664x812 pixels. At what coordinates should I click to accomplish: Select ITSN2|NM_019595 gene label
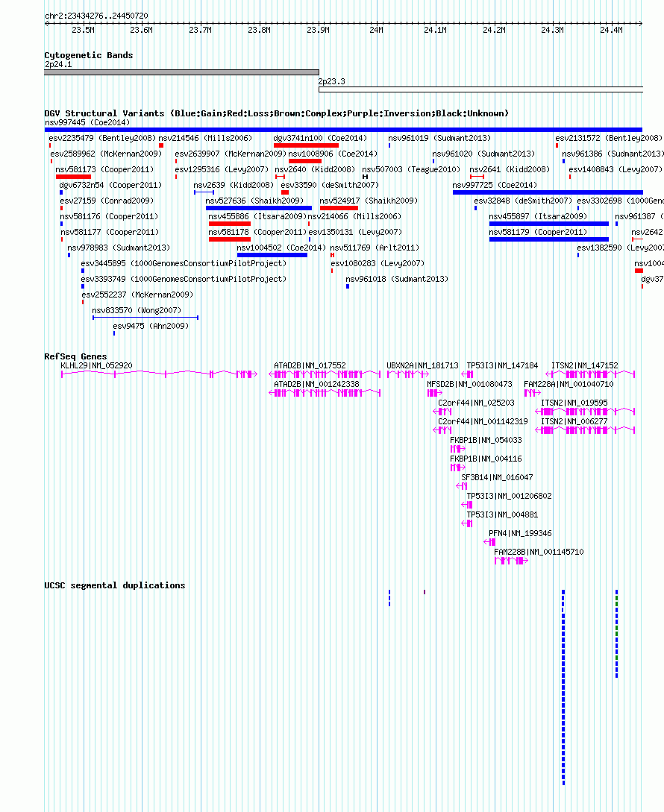pyautogui.click(x=574, y=403)
